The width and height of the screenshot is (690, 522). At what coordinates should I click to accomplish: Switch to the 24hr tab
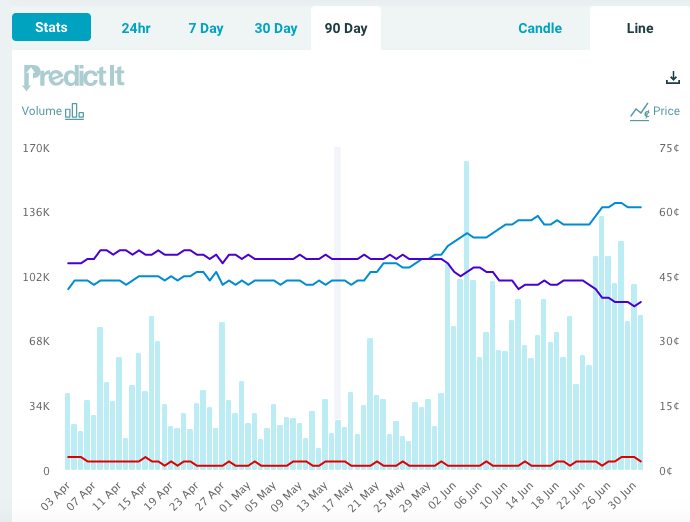click(x=136, y=28)
